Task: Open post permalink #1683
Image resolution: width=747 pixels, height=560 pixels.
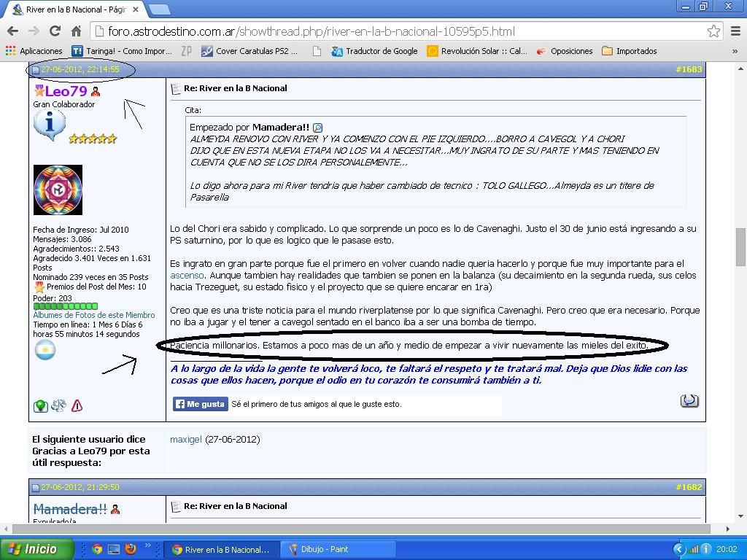Action: pyautogui.click(x=688, y=69)
